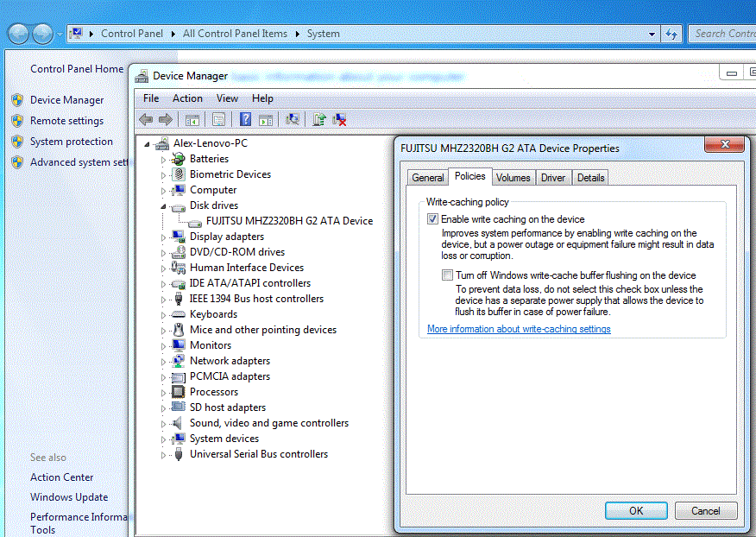
Task: Open More information about write-caching settings link
Action: click(x=519, y=329)
